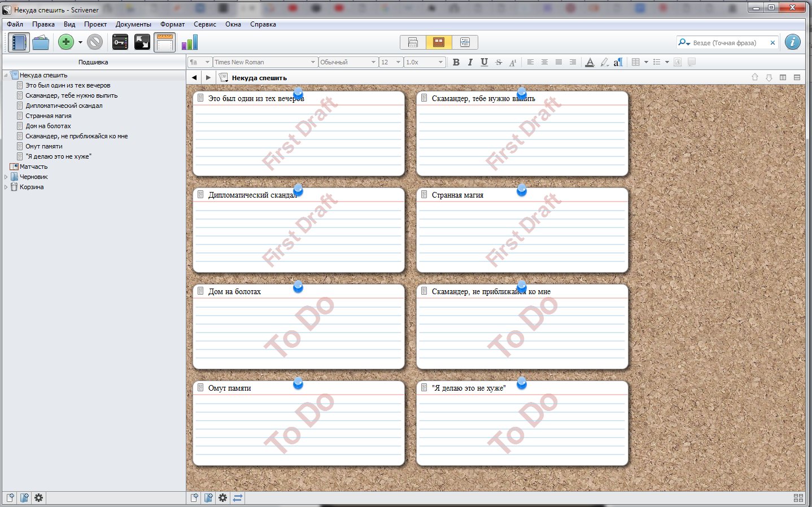The image size is (812, 507).
Task: Open the search options magnifier dropdown
Action: tap(684, 43)
